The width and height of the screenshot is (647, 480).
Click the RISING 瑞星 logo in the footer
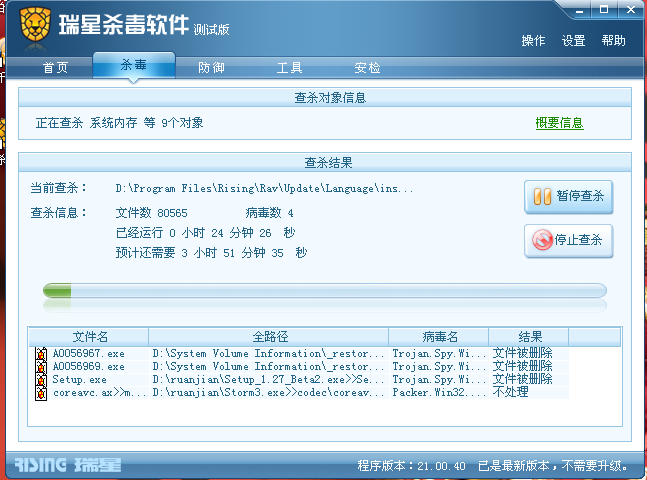click(68, 465)
